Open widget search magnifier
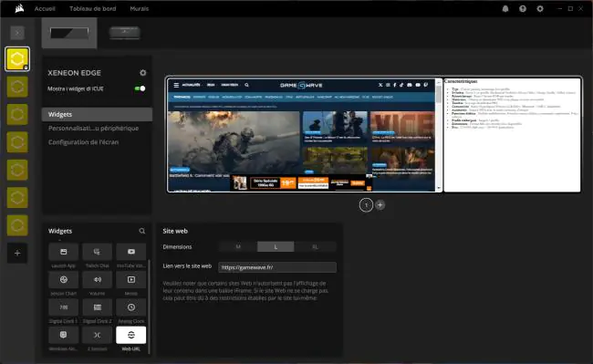The width and height of the screenshot is (593, 364). click(141, 231)
